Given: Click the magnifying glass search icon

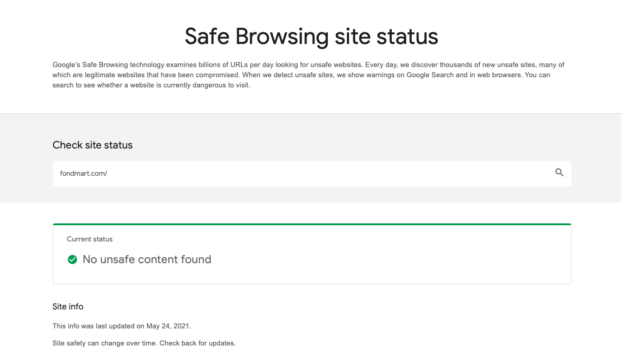Looking at the screenshot, I should 559,173.
